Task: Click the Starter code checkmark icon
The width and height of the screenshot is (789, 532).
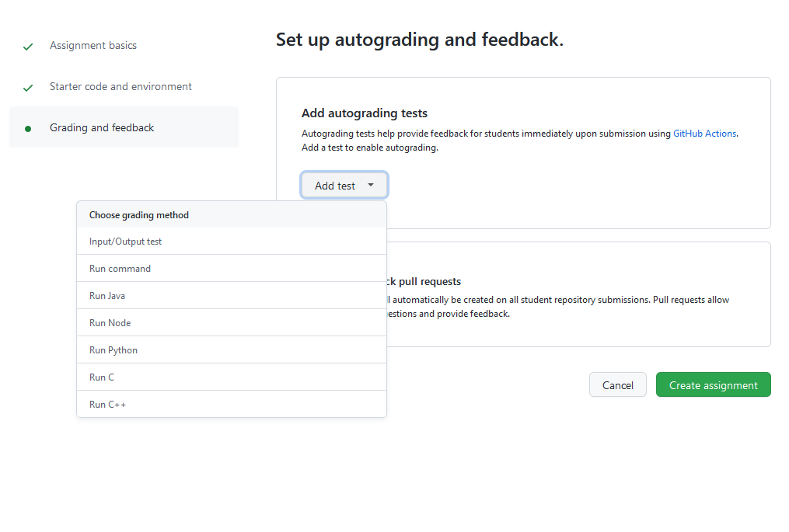Action: click(28, 88)
